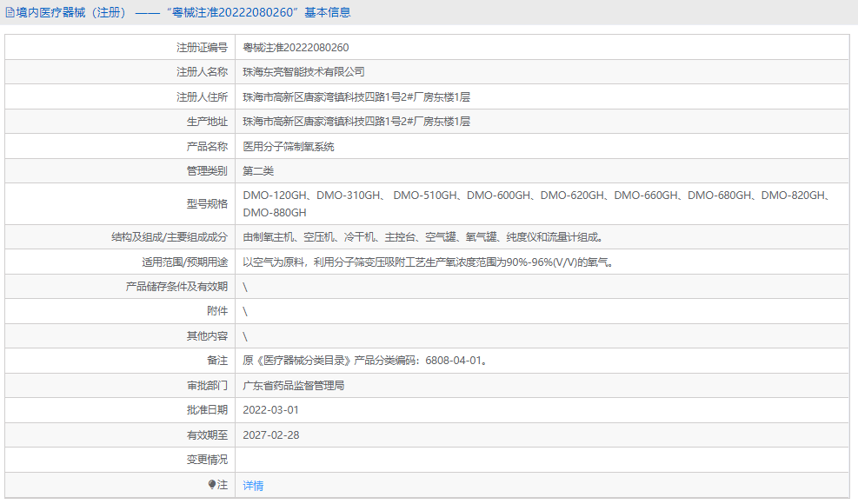Click the 管理类别 label
The image size is (858, 504).
(207, 171)
